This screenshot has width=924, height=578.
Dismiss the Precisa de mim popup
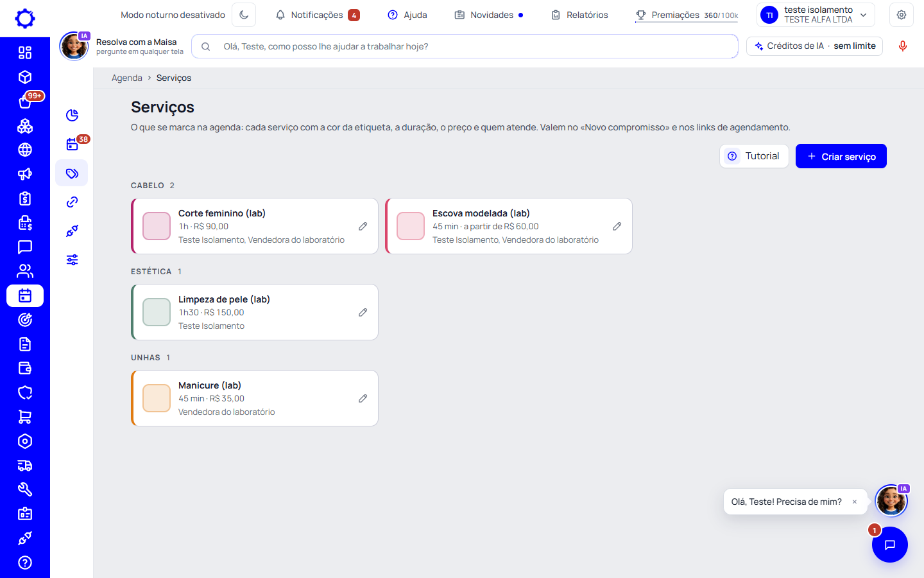coord(855,502)
